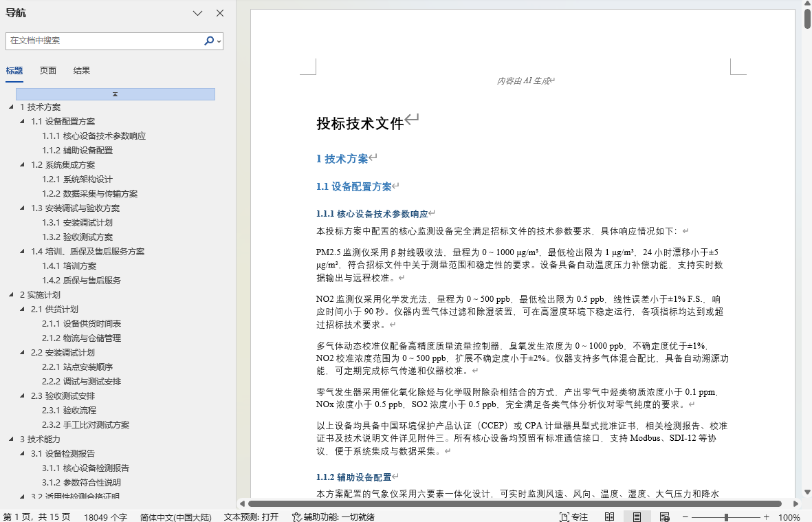The width and height of the screenshot is (812, 522).
Task: Collapse the 1.3 安装调试与验收方案 heading
Action: (x=22, y=208)
